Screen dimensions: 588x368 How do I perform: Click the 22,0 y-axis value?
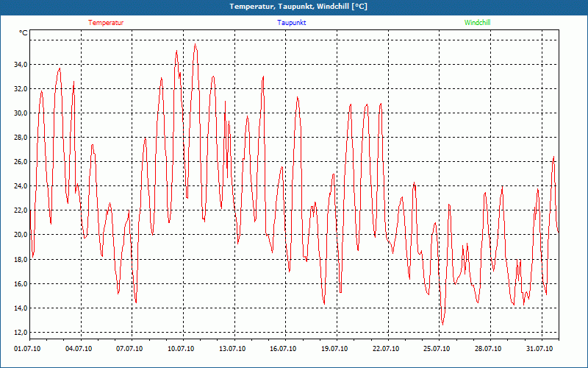point(21,210)
